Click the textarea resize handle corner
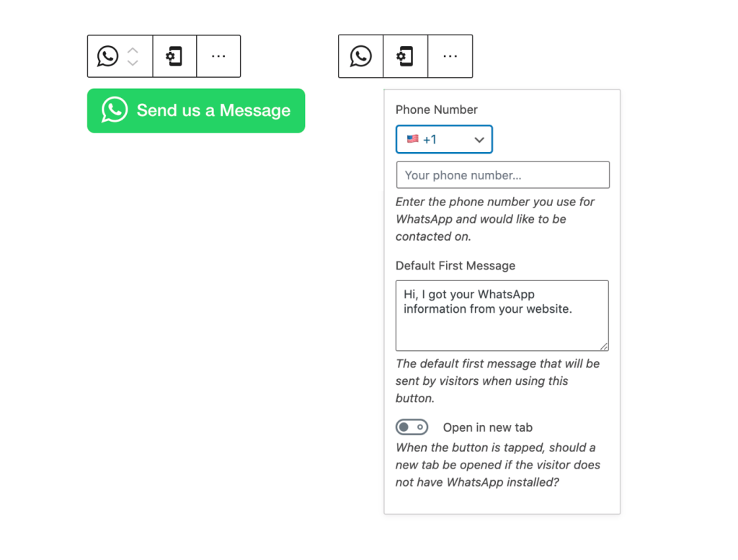Viewport: 738px width, 560px height. [604, 347]
